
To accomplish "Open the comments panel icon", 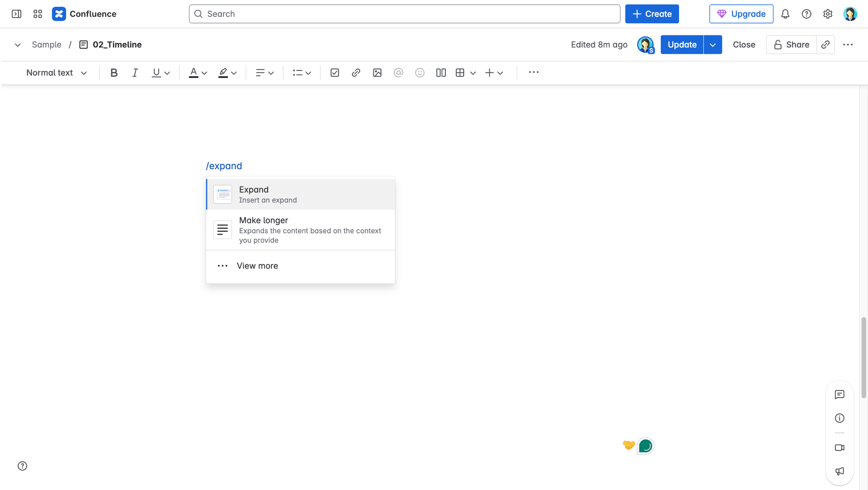I will click(x=839, y=394).
